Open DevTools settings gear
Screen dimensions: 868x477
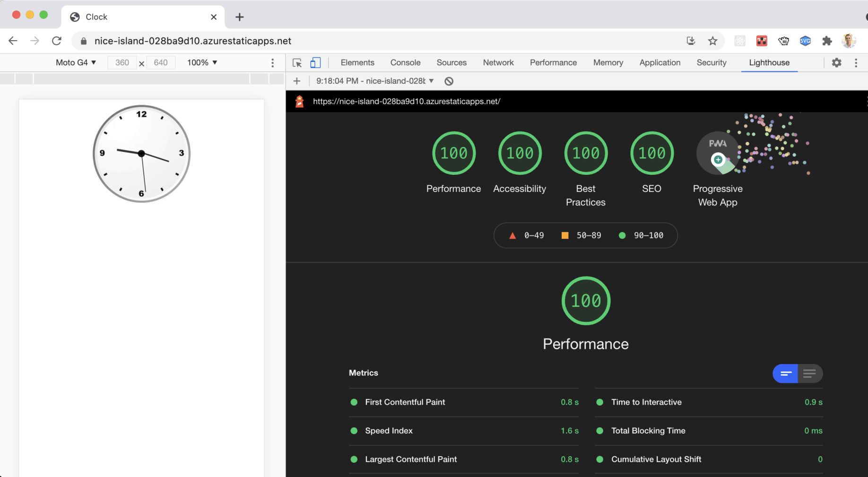(x=836, y=62)
